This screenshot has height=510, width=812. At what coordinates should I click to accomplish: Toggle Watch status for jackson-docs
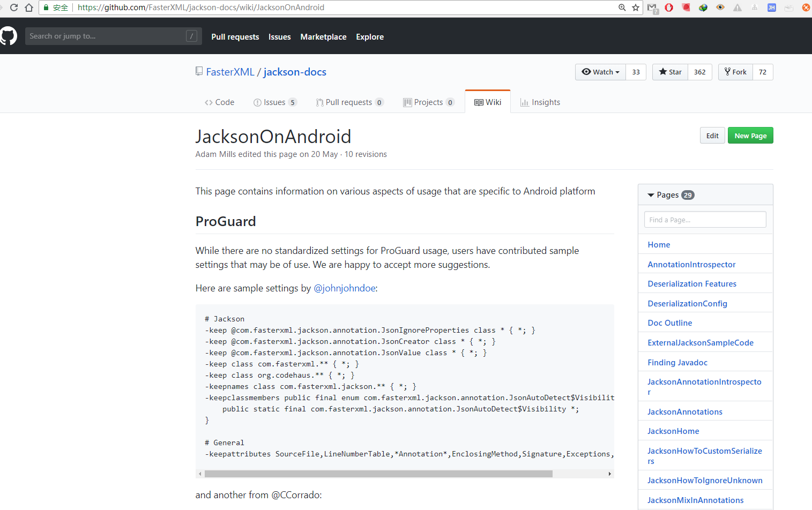pyautogui.click(x=600, y=72)
